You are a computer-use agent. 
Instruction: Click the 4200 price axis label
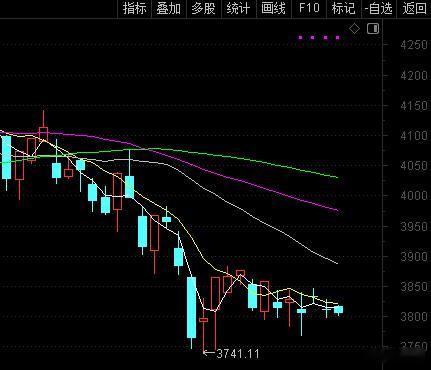point(414,76)
